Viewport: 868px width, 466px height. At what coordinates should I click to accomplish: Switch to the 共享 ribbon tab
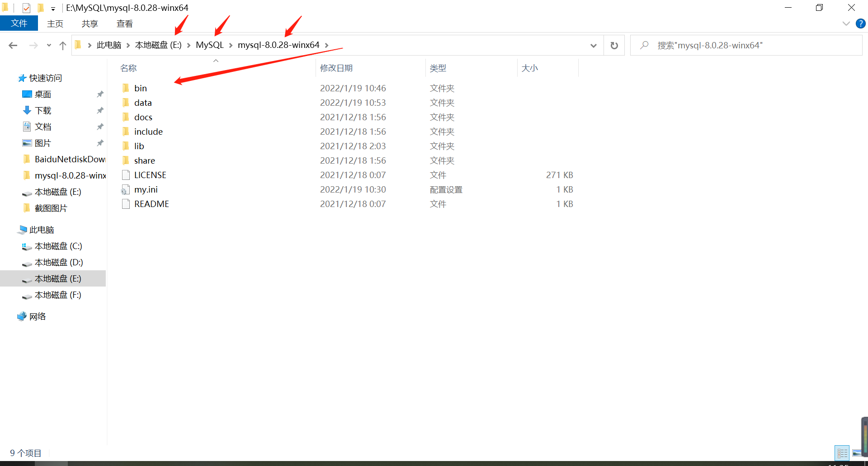pos(90,24)
